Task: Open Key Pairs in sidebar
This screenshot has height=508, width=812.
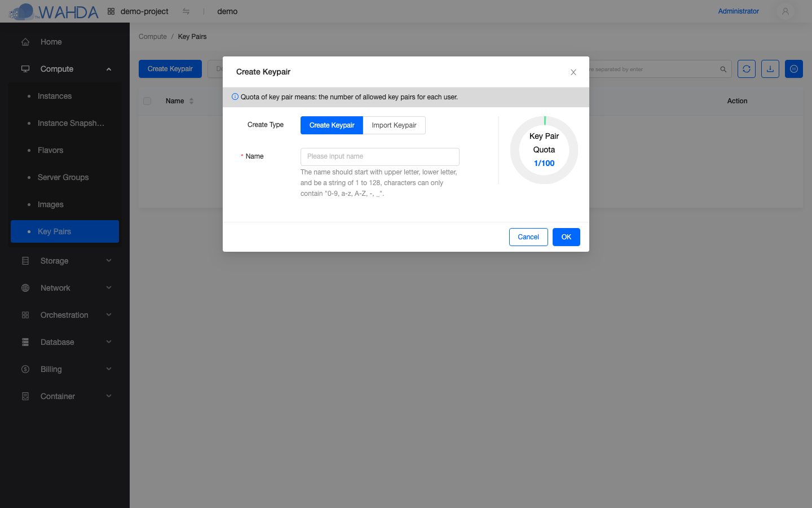Action: point(65,231)
